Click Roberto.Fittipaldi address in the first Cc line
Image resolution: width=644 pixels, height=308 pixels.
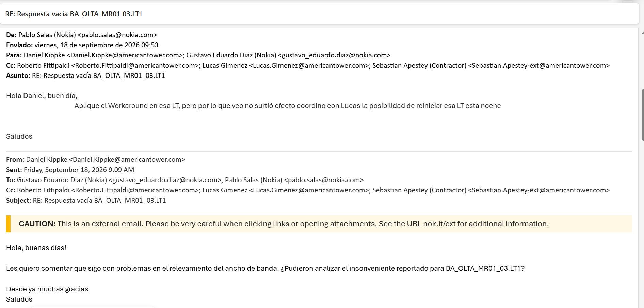[x=135, y=65]
